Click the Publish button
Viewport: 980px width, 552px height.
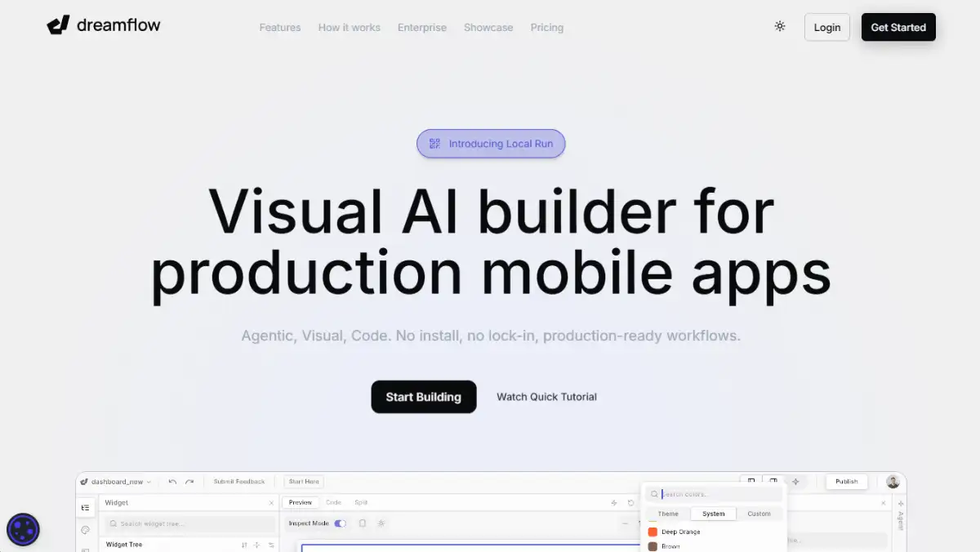pyautogui.click(x=847, y=482)
